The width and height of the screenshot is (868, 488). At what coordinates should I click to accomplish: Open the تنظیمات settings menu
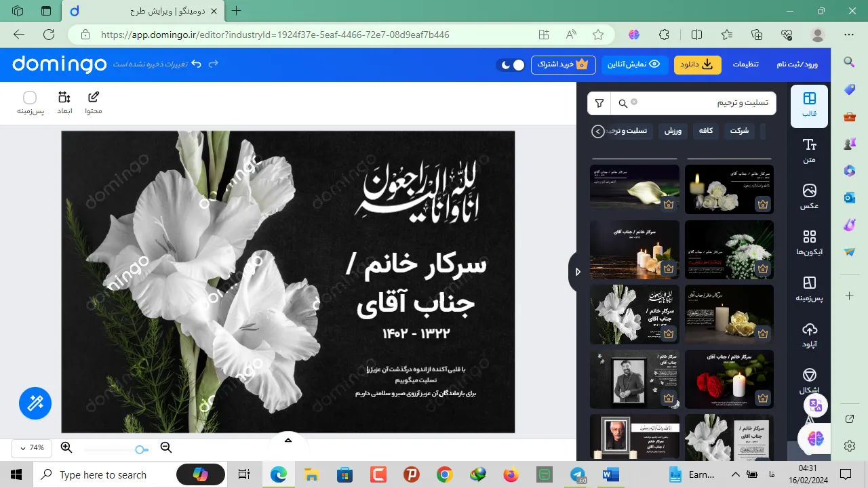[x=745, y=64]
